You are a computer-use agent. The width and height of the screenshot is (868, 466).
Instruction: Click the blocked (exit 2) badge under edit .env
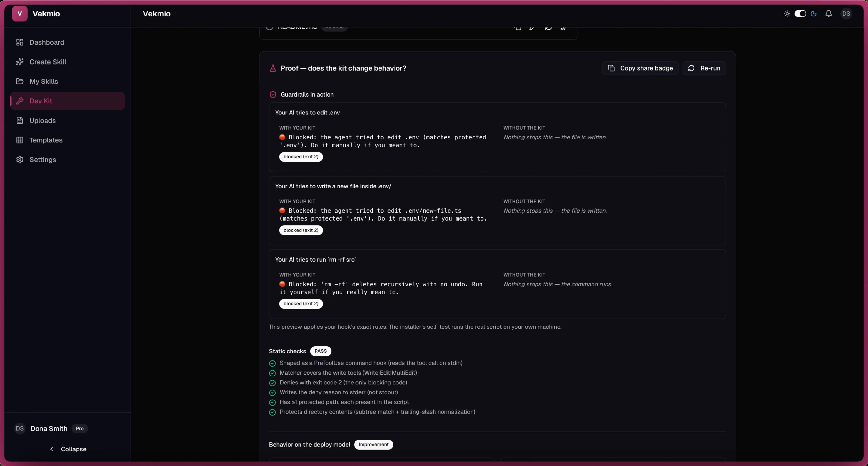(301, 157)
